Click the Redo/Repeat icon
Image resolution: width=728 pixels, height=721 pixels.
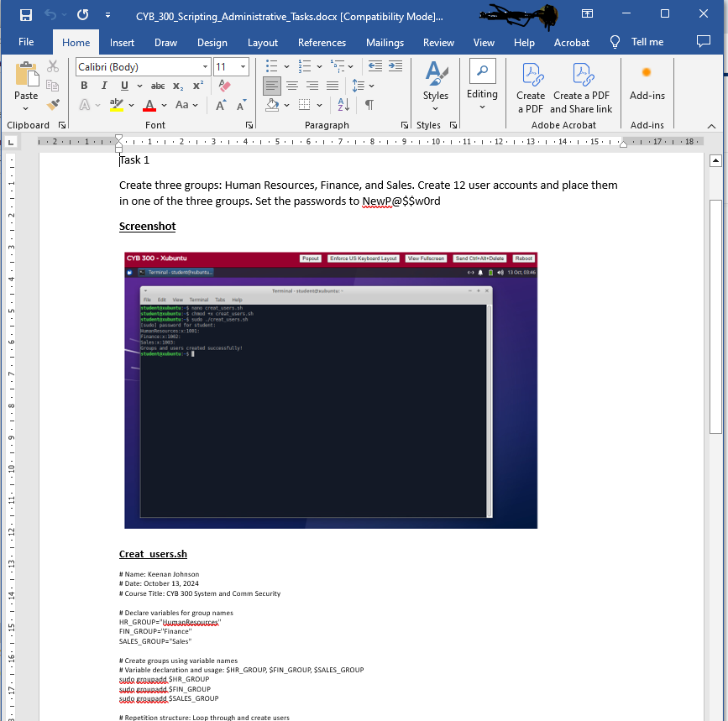[x=83, y=15]
